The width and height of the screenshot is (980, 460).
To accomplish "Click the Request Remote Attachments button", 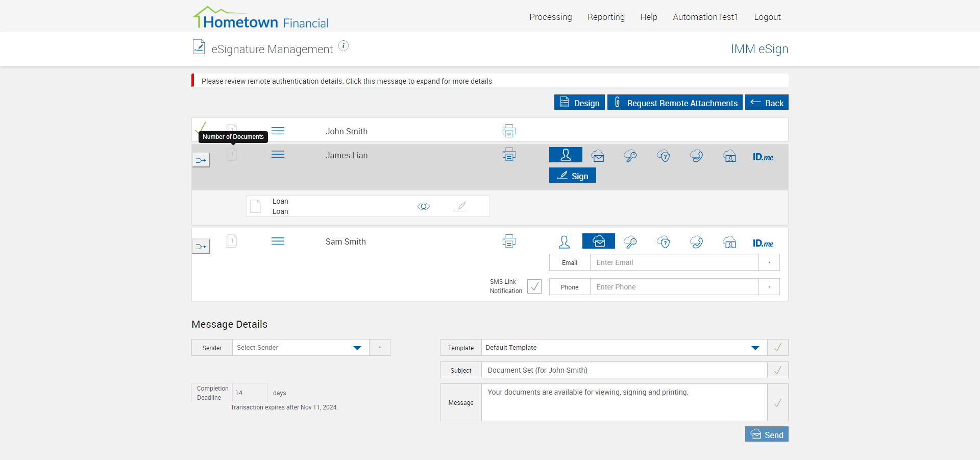I will [x=675, y=103].
